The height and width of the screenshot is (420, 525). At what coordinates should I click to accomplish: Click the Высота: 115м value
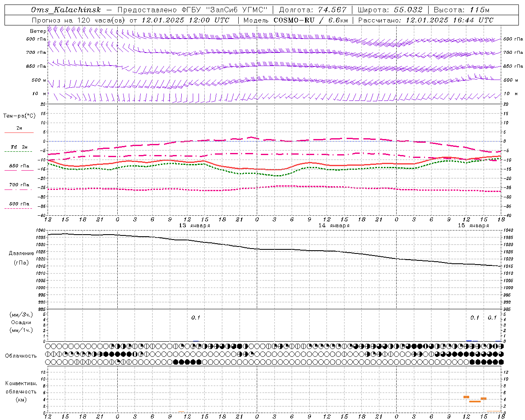(461, 10)
